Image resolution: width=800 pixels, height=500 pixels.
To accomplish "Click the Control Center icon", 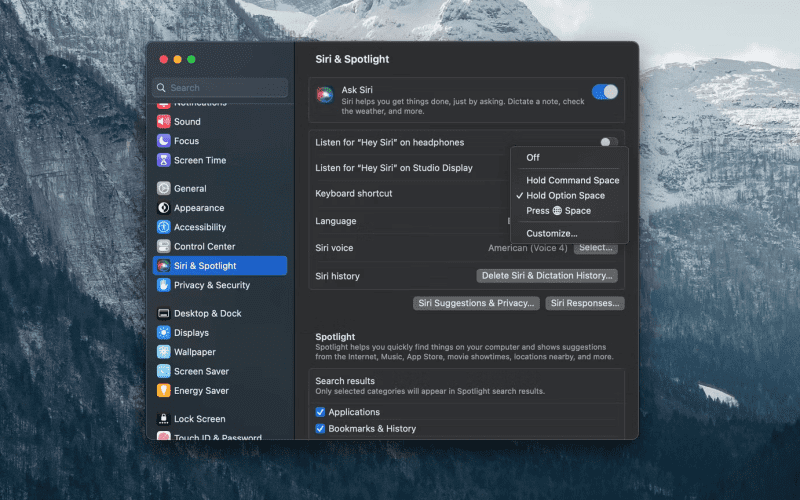I will pyautogui.click(x=163, y=246).
